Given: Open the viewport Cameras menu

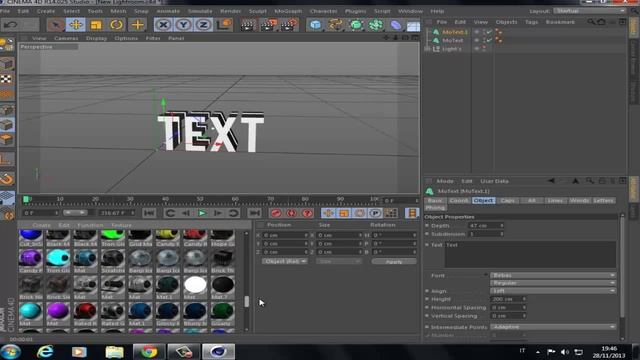Looking at the screenshot, I should tap(66, 38).
